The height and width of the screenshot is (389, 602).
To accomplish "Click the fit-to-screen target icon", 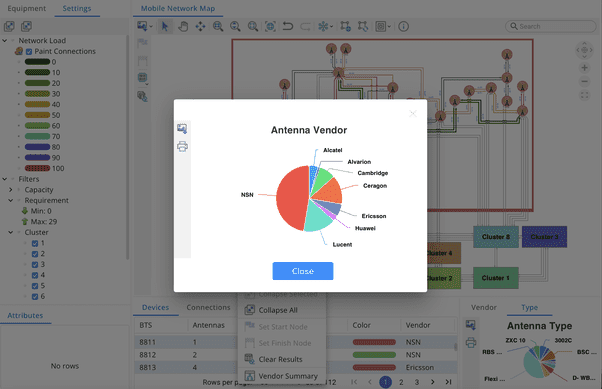I will point(270,26).
